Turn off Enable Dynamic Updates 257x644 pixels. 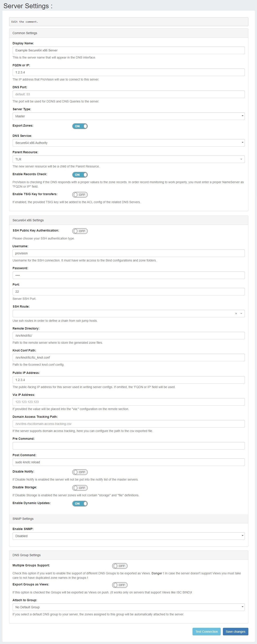pyautogui.click(x=80, y=503)
